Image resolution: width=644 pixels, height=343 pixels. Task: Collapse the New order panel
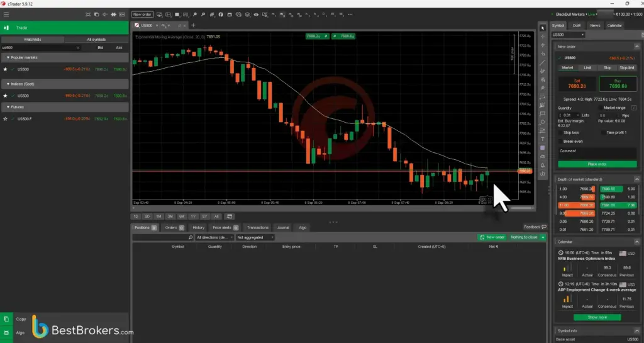[x=636, y=47]
